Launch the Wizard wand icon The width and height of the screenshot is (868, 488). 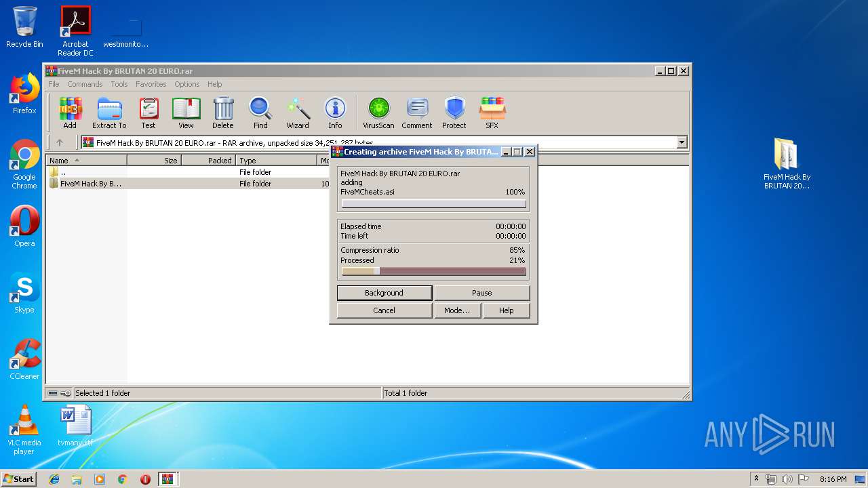(298, 113)
